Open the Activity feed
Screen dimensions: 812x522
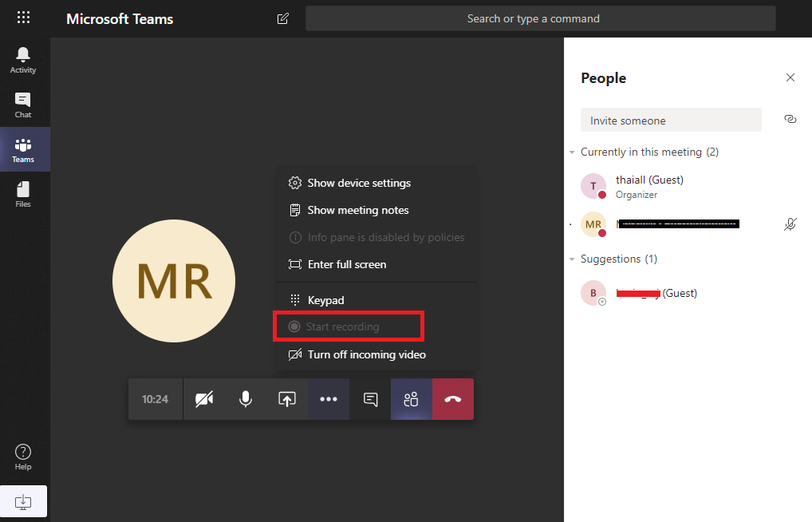click(23, 60)
